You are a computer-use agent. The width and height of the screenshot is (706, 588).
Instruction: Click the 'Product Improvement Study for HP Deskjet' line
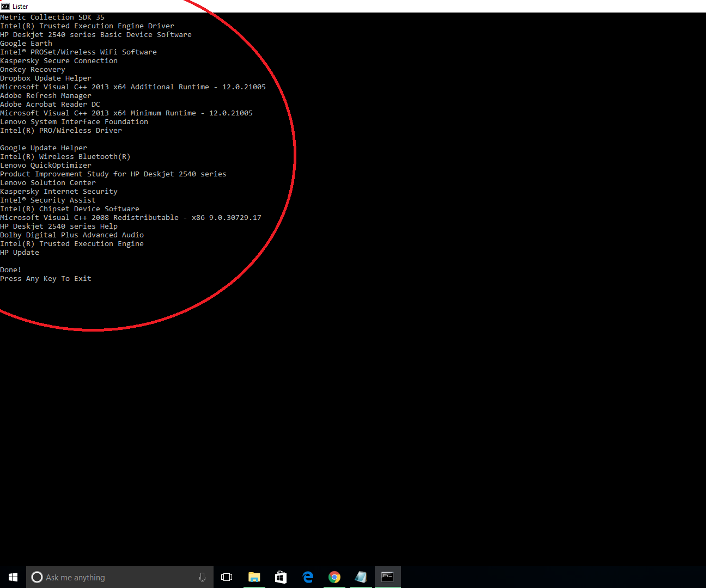click(x=113, y=174)
